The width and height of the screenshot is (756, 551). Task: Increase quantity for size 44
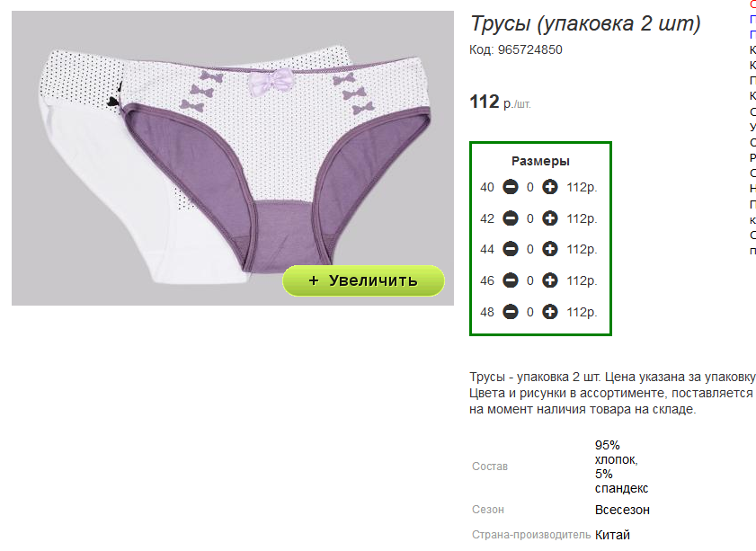549,249
